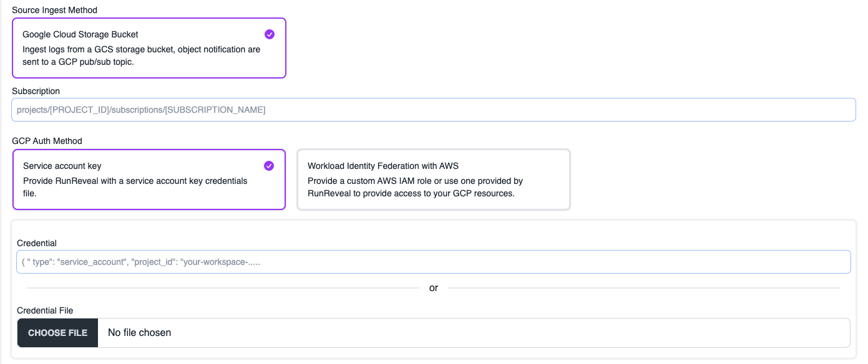
Task: Click the purple checkmark on Service account key
Action: coord(269,166)
